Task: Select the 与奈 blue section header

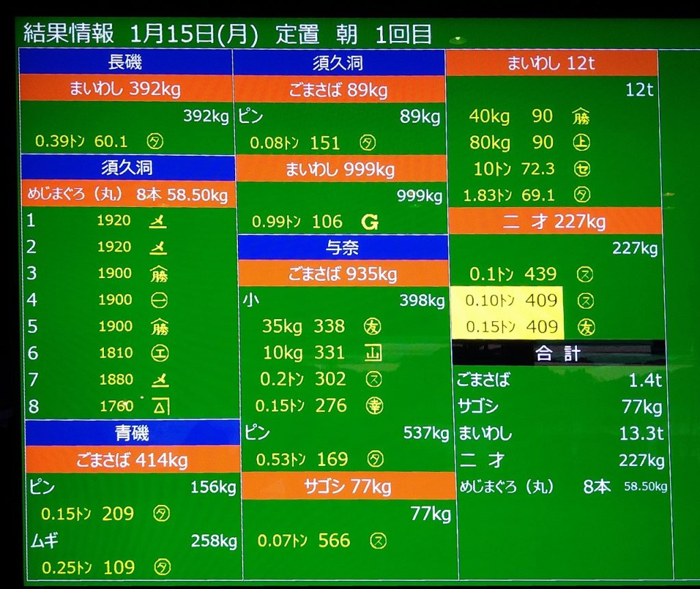Action: (x=342, y=247)
